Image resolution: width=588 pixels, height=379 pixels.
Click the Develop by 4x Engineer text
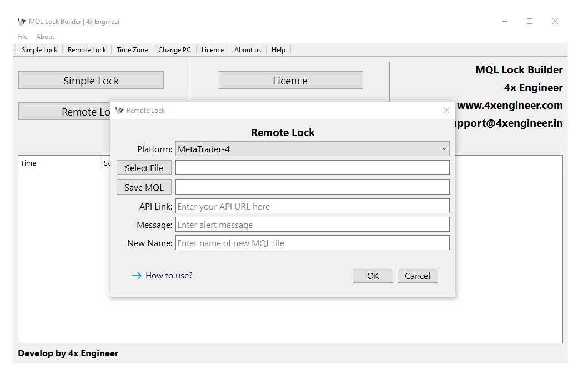(68, 353)
